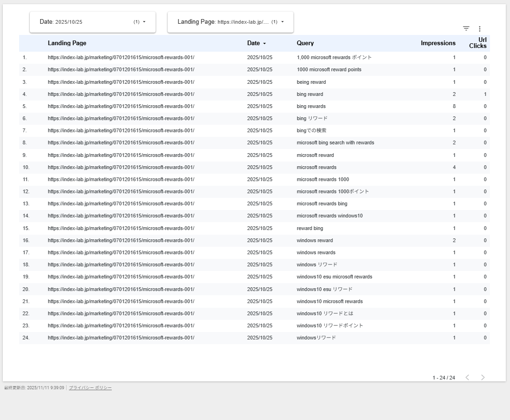Sort table by Url Clicks header

(478, 43)
